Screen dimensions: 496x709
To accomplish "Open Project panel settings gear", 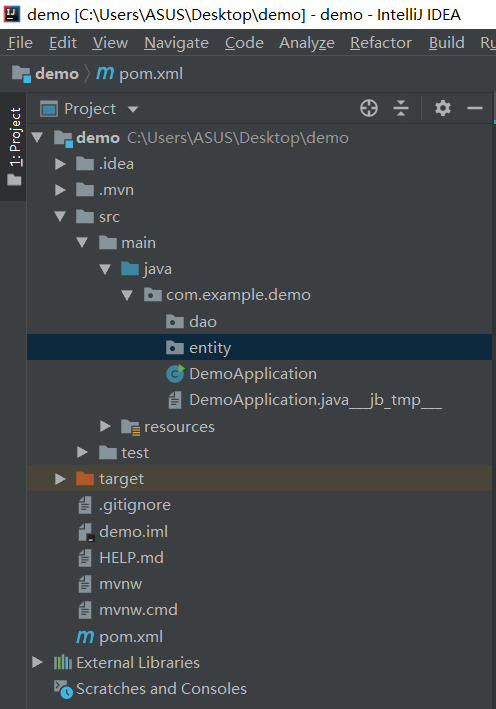I will pos(443,109).
